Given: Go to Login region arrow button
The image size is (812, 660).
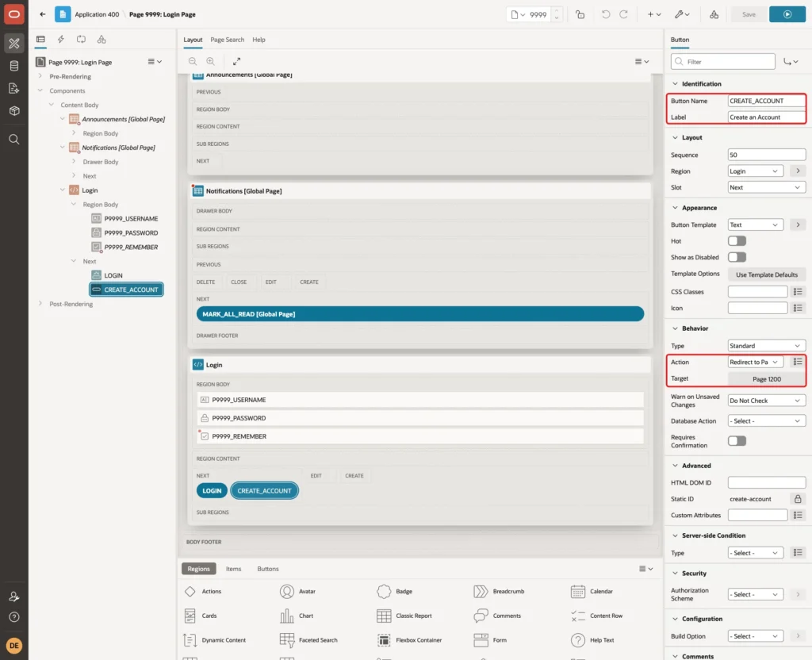Looking at the screenshot, I should coord(798,171).
